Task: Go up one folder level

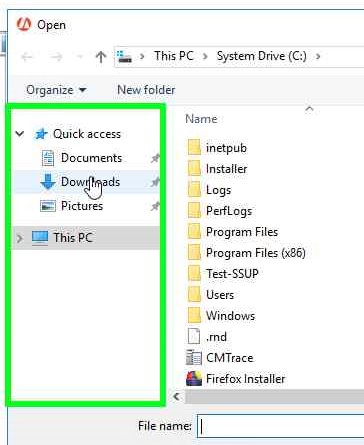Action: [101, 57]
